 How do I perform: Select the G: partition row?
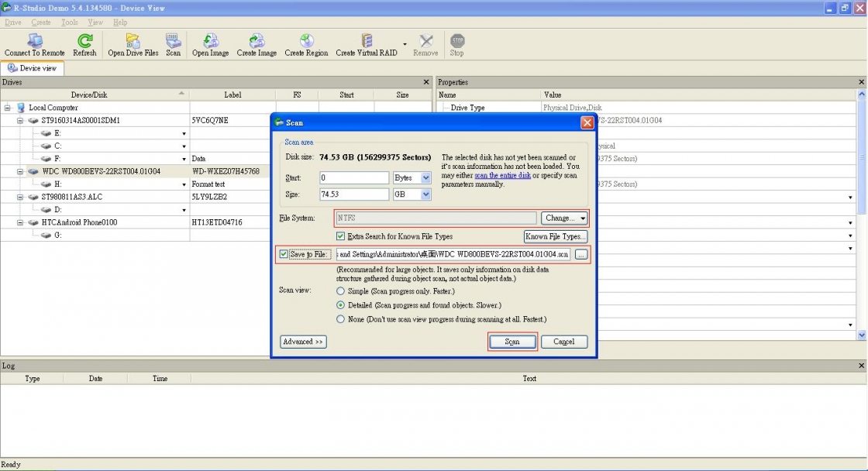click(x=216, y=235)
